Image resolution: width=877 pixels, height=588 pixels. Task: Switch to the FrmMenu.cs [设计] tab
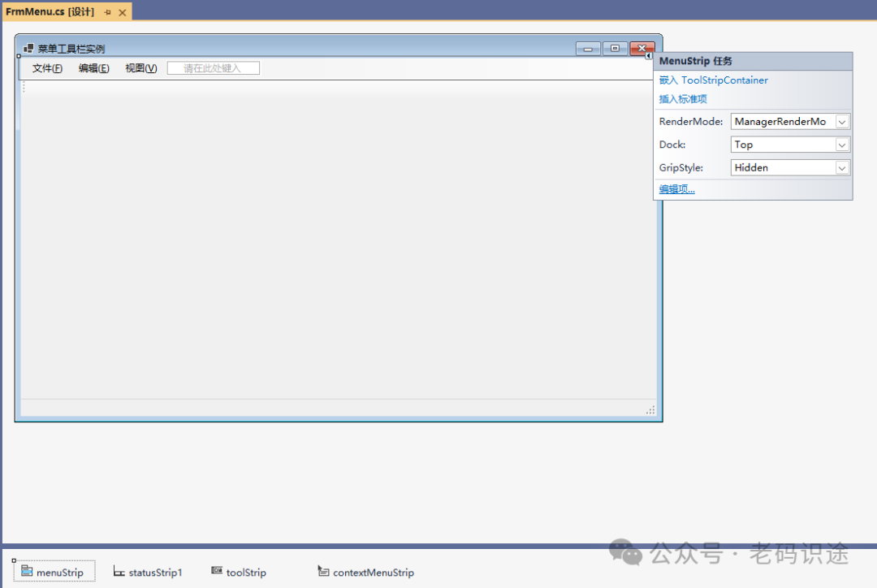pos(50,11)
